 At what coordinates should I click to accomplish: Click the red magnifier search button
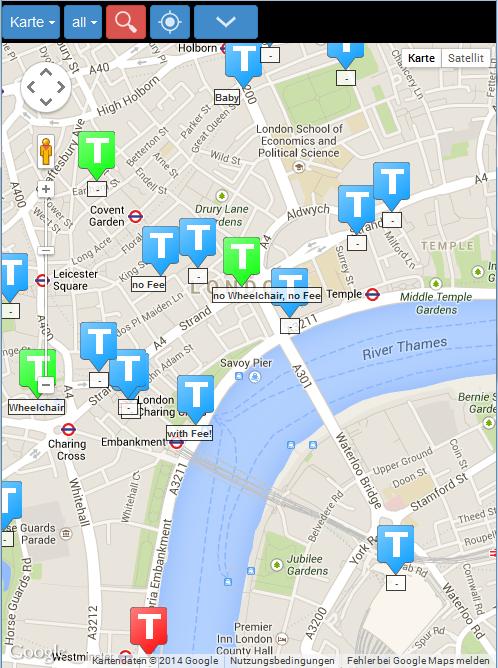[x=126, y=22]
